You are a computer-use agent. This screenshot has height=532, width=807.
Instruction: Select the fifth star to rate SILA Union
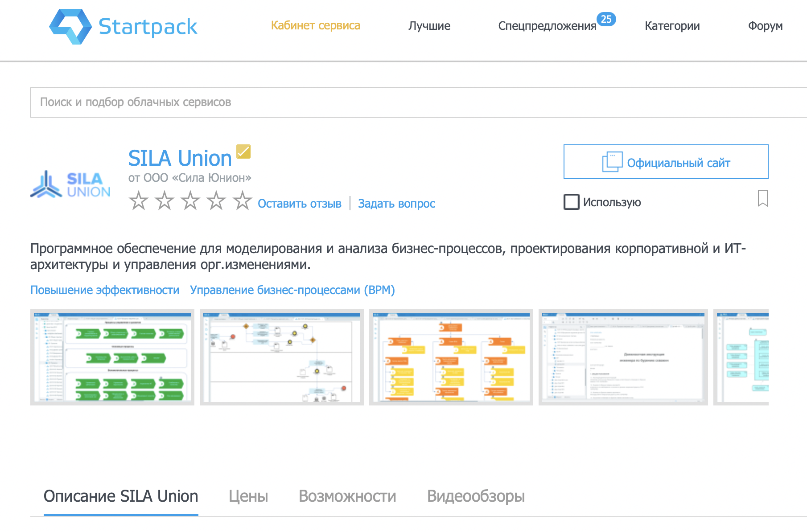click(243, 202)
